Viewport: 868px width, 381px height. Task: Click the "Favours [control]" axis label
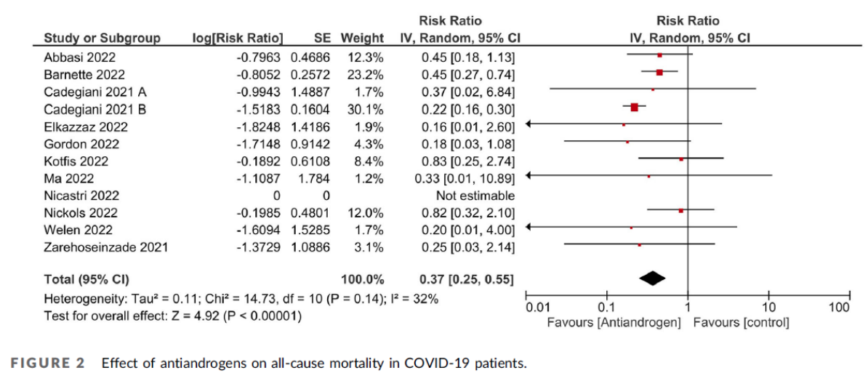point(742,323)
